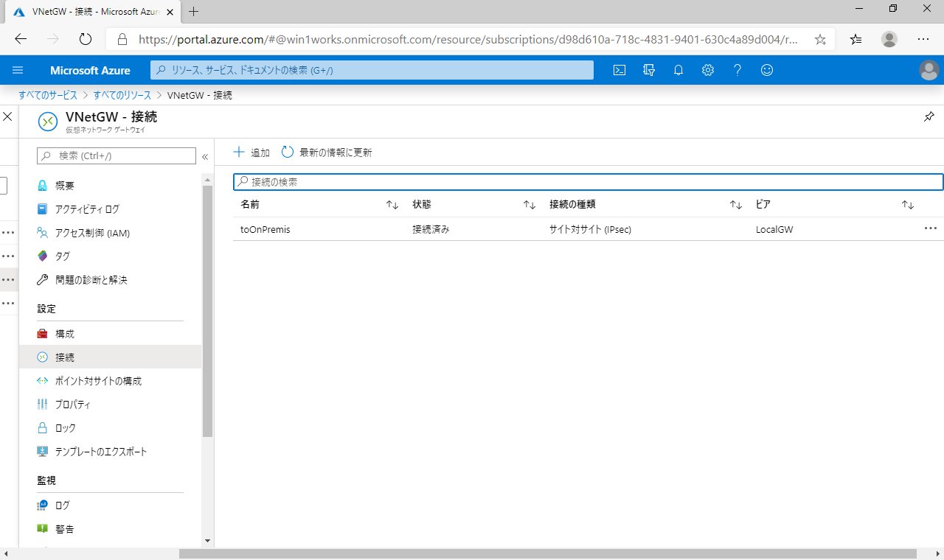
Task: Focus the 検索 (Ctrl+/) menu search box
Action: click(x=117, y=155)
